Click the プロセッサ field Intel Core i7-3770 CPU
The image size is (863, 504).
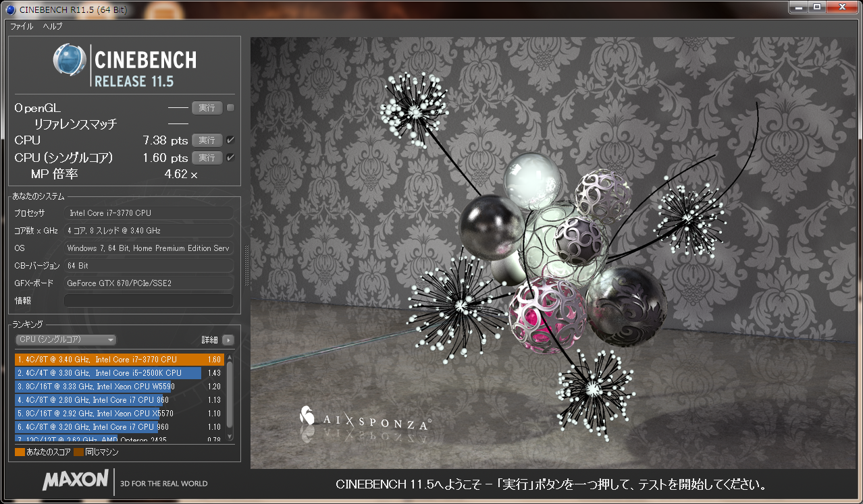pos(149,213)
